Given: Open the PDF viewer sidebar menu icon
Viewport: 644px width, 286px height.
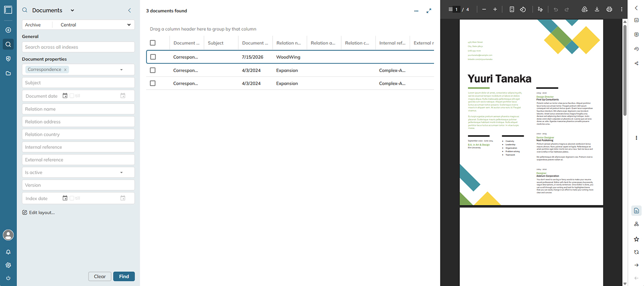Looking at the screenshot, I should pos(450,9).
